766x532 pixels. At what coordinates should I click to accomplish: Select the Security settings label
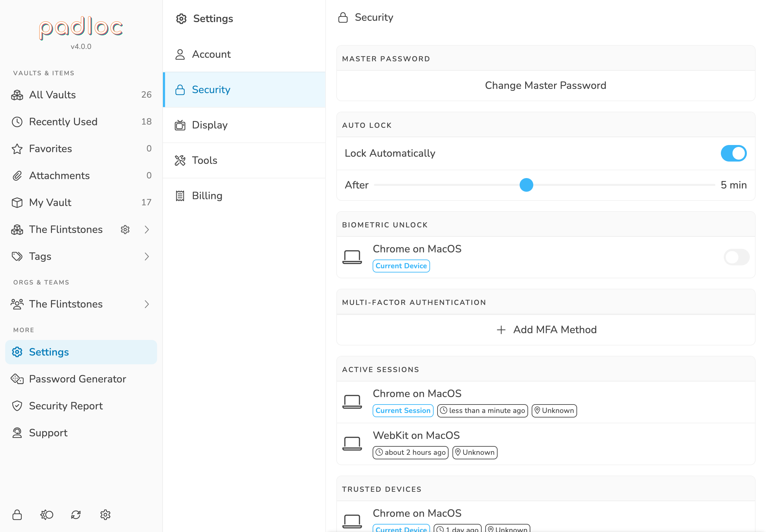[x=211, y=90]
